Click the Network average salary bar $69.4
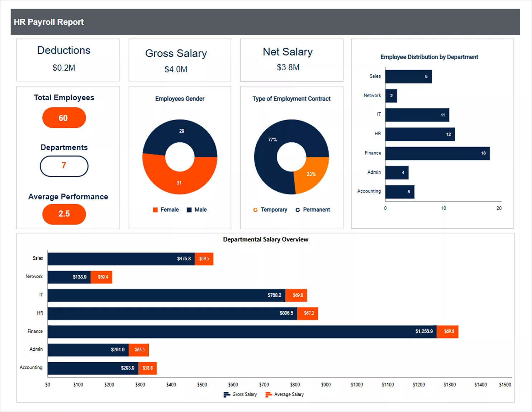Screen dimensions: 532x412 101,277
